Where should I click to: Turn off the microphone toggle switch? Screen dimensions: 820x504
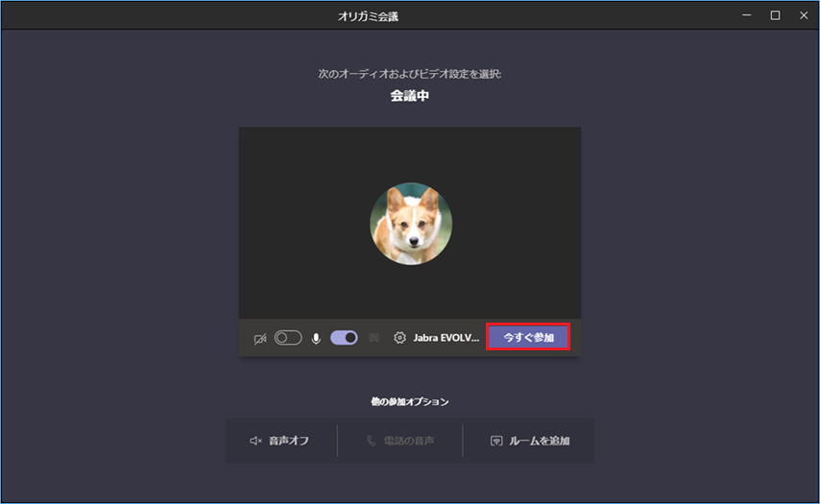[344, 338]
